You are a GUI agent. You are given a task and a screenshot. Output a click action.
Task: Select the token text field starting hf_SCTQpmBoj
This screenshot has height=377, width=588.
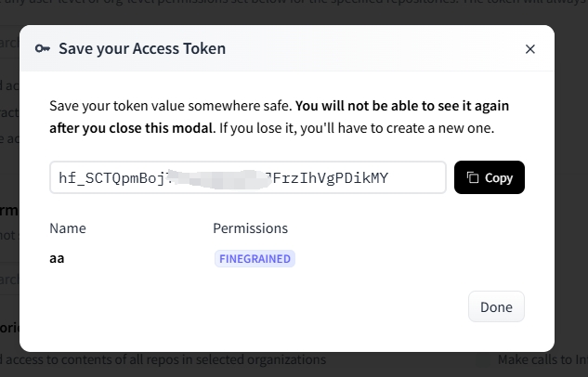tap(247, 177)
